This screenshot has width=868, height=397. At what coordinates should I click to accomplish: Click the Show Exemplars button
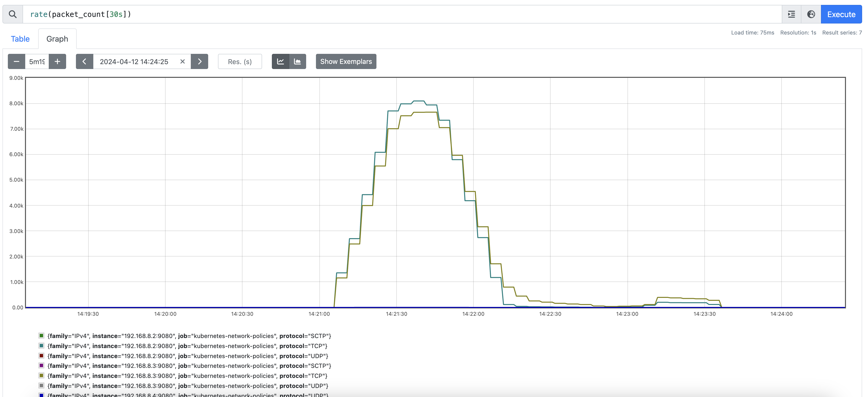346,61
